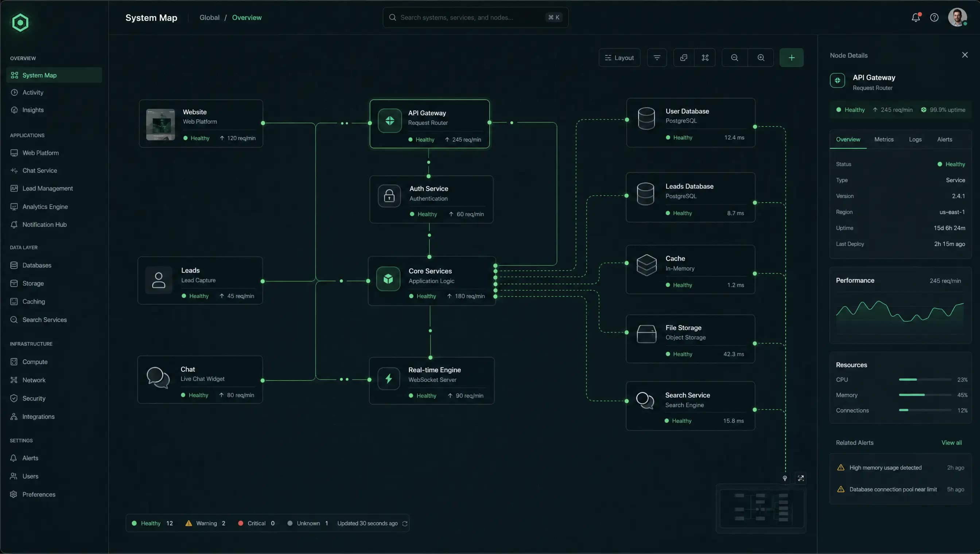
Task: Open the help question mark icon
Action: pyautogui.click(x=934, y=17)
